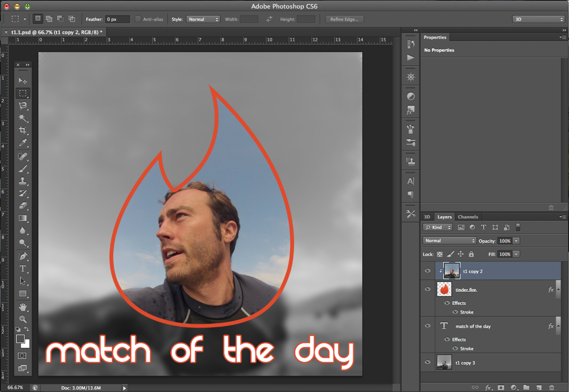Select the t1.1.psd document tab
Viewport: 569px width, 392px height.
point(56,32)
